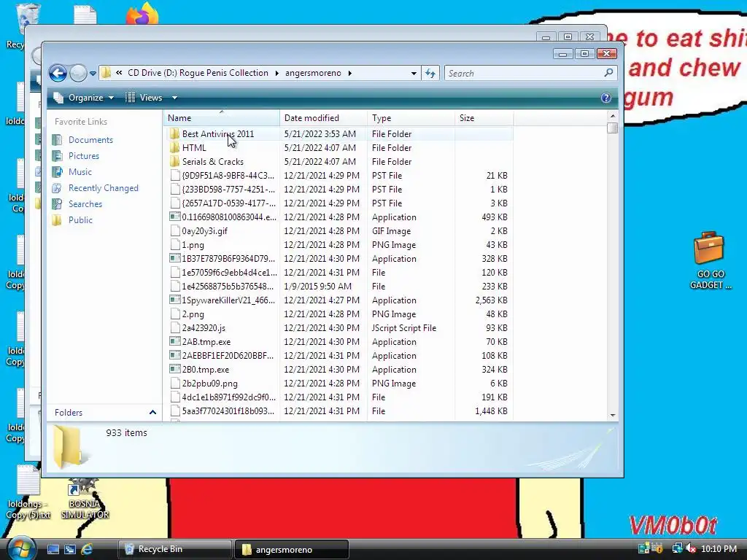The image size is (747, 560).
Task: Open the Public favorite link
Action: [x=80, y=220]
